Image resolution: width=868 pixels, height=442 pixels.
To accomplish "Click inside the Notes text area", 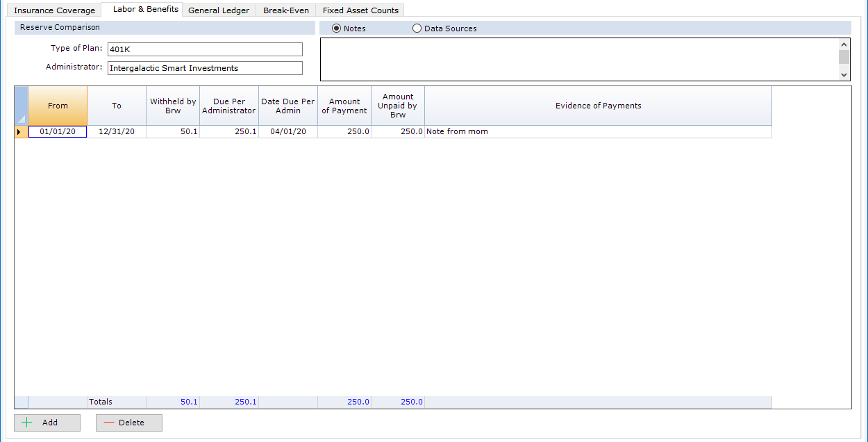I will click(x=578, y=59).
